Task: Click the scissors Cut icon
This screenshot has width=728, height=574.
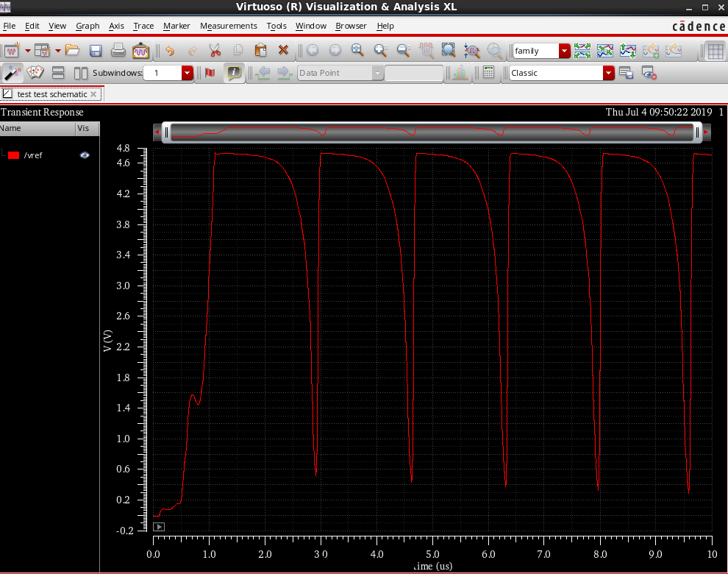Action: (215, 51)
